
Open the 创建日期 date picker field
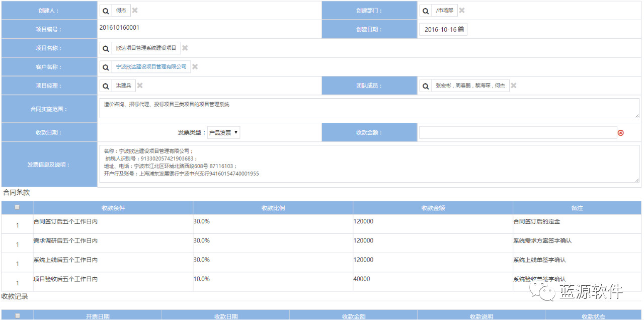click(440, 30)
